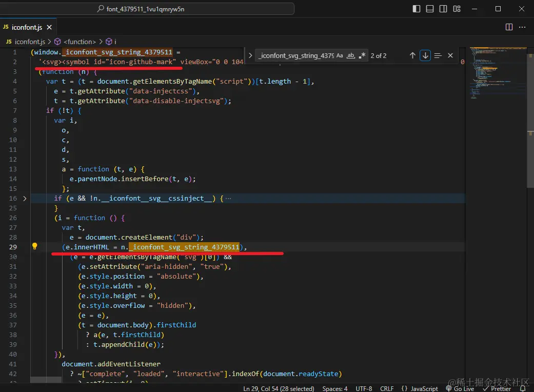Click t.appendChild(e) on line 39
This screenshot has height=392, width=534.
pos(125,345)
